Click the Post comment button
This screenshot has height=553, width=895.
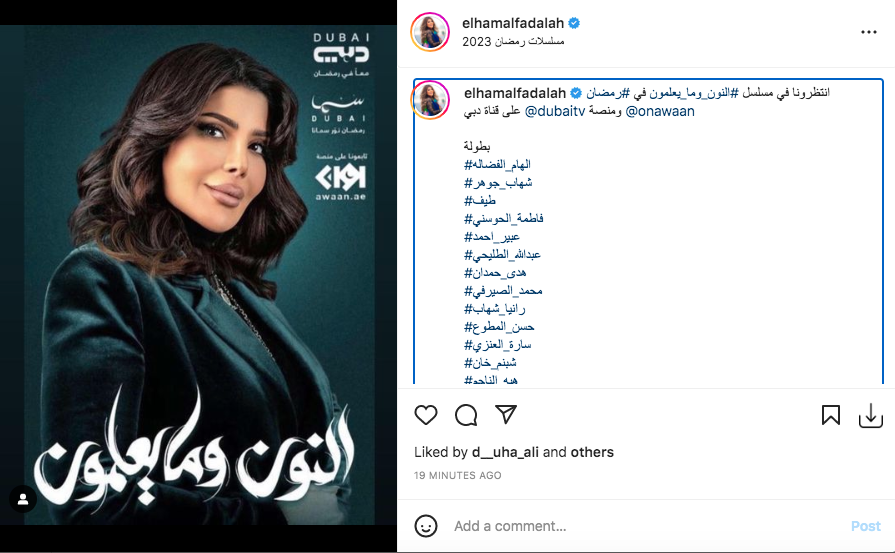[x=865, y=526]
